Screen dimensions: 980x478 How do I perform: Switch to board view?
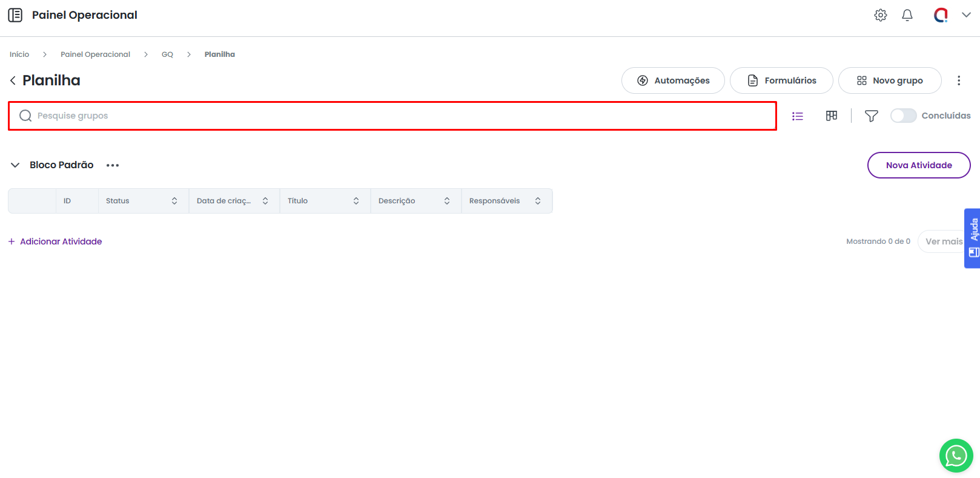point(831,116)
